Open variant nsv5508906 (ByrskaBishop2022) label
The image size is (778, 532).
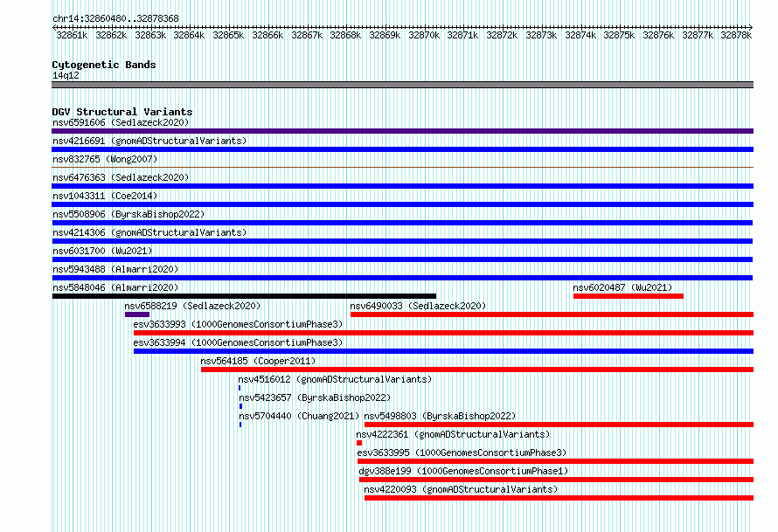129,214
